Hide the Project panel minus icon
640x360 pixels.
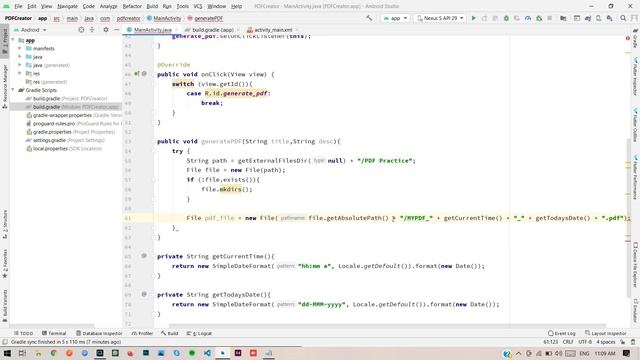coord(116,30)
